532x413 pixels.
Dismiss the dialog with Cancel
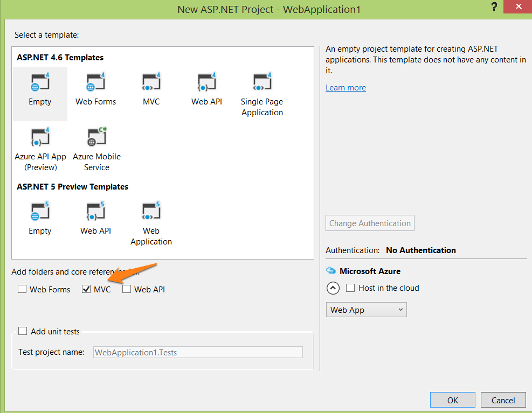(503, 400)
